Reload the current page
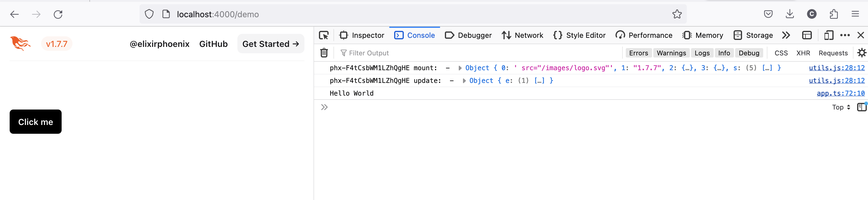This screenshot has height=200, width=868. 58,14
